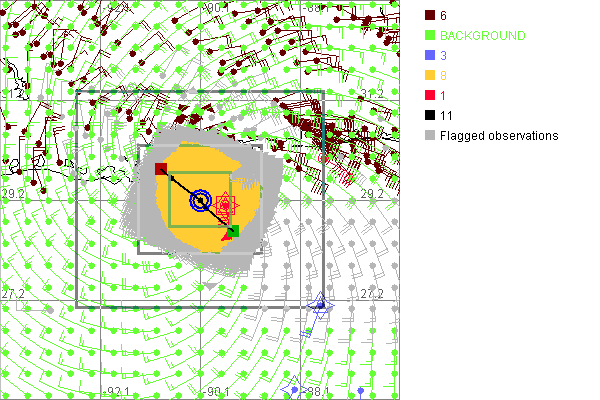Click the red swatch for 1
Viewport: 600px width, 400px height.
[x=429, y=95]
